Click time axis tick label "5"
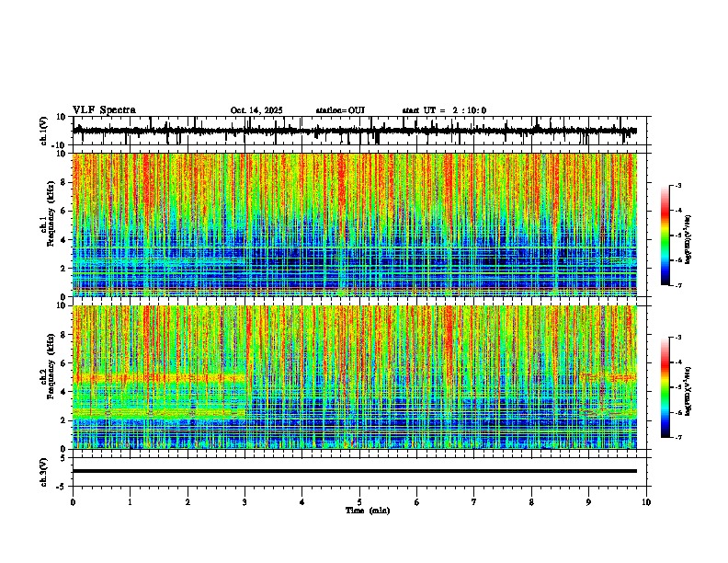Viewport: 728px width, 563px height. click(359, 502)
